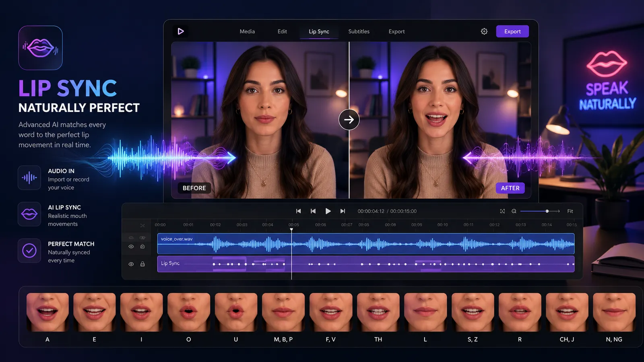Click the BEFORE video preview pane
This screenshot has width=644, height=362.
(x=260, y=120)
